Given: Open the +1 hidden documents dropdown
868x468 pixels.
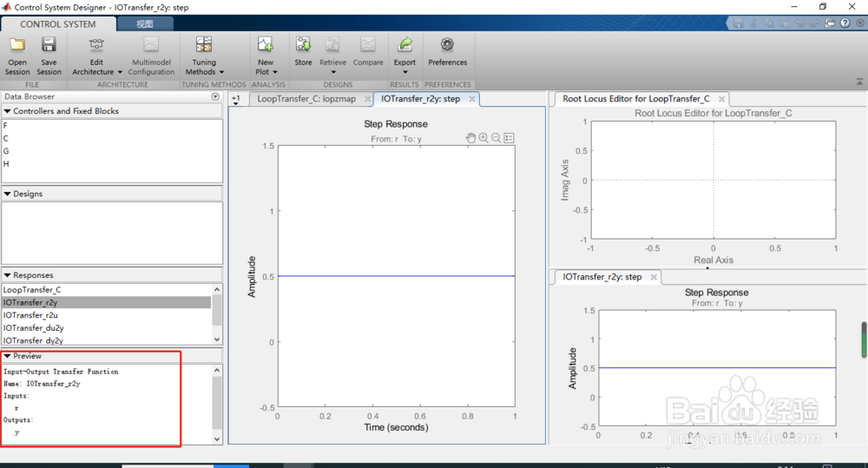Looking at the screenshot, I should pyautogui.click(x=236, y=100).
